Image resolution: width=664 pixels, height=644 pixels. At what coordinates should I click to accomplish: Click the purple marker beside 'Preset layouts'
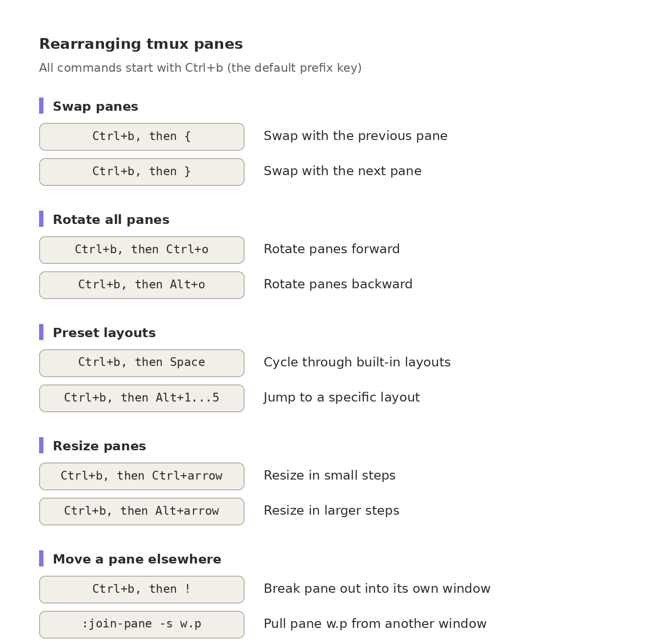[x=41, y=332]
